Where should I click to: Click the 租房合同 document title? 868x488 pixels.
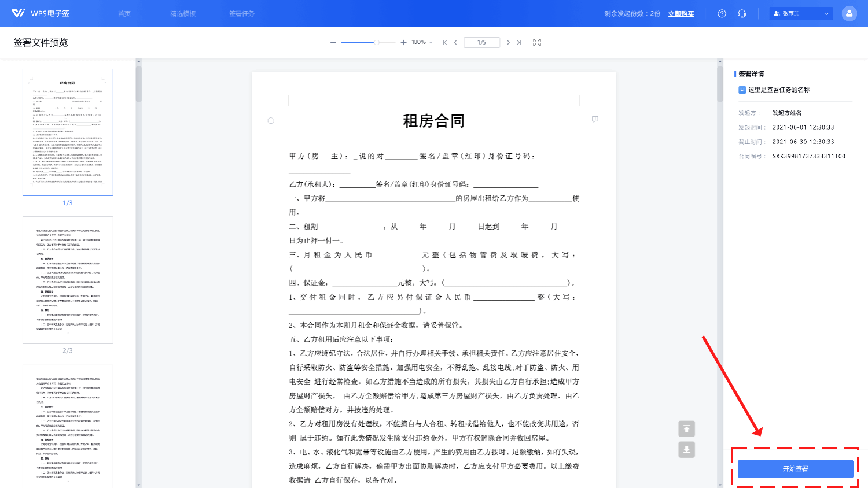coord(433,121)
